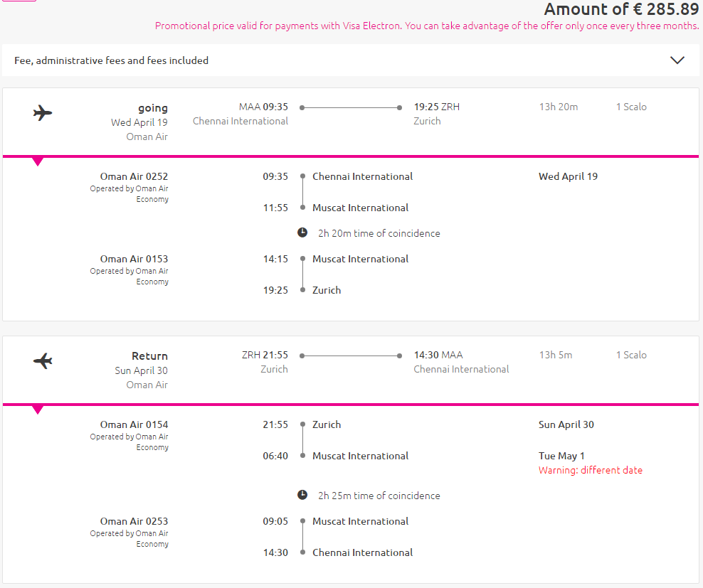Click the outbound flight airplane icon
703x588 pixels.
[43, 112]
